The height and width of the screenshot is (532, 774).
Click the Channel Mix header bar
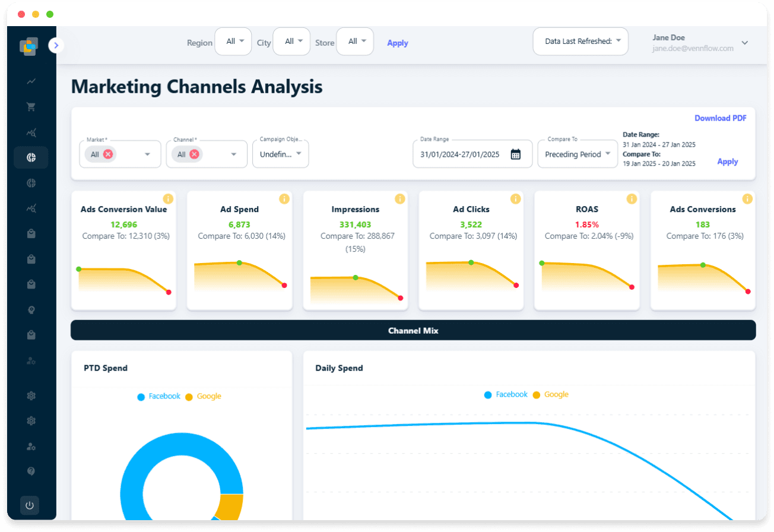pyautogui.click(x=413, y=330)
